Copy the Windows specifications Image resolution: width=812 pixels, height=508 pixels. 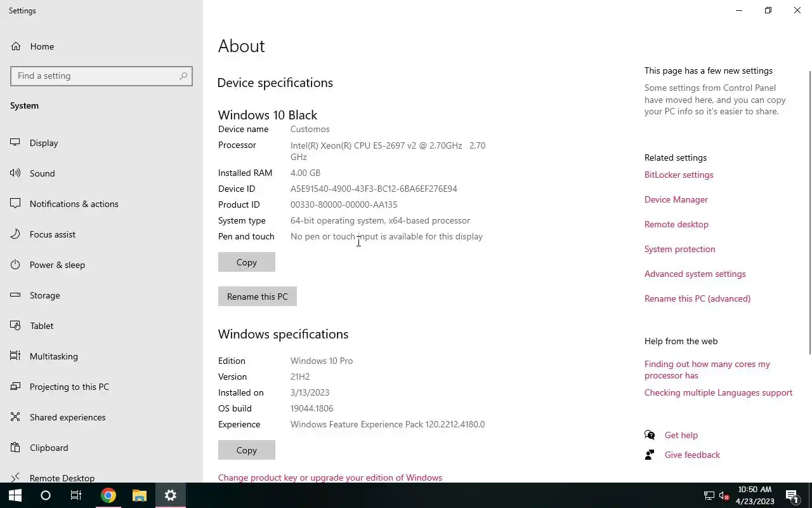[x=247, y=450]
